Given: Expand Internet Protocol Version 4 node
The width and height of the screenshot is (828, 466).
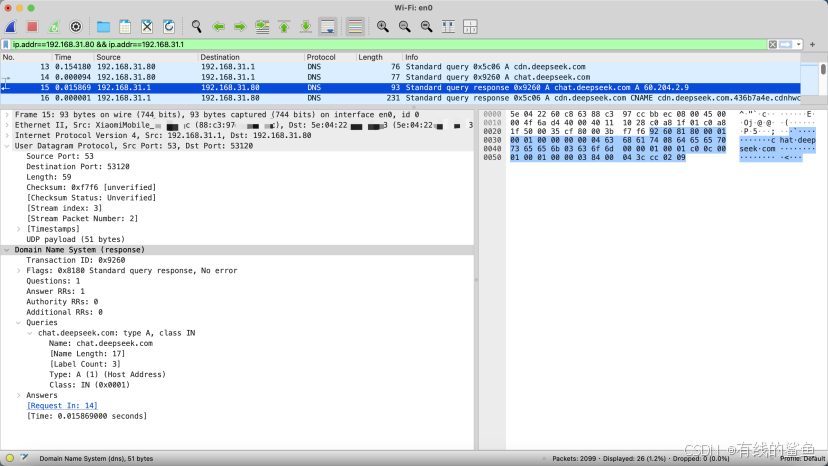Looking at the screenshot, I should tap(7, 135).
